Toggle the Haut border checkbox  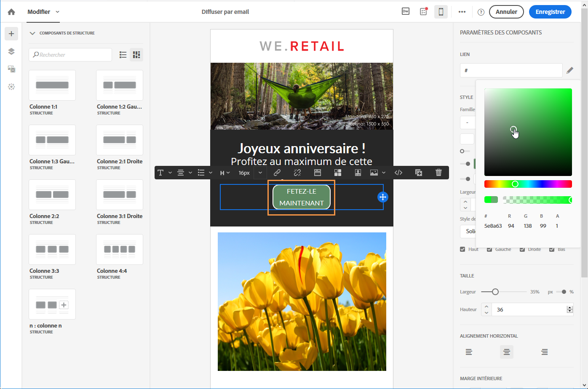click(x=462, y=249)
